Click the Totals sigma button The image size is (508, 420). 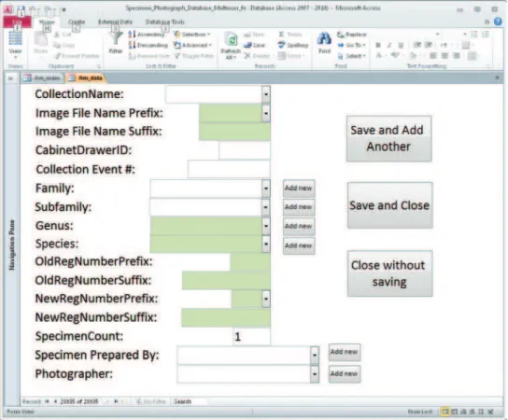coord(290,35)
